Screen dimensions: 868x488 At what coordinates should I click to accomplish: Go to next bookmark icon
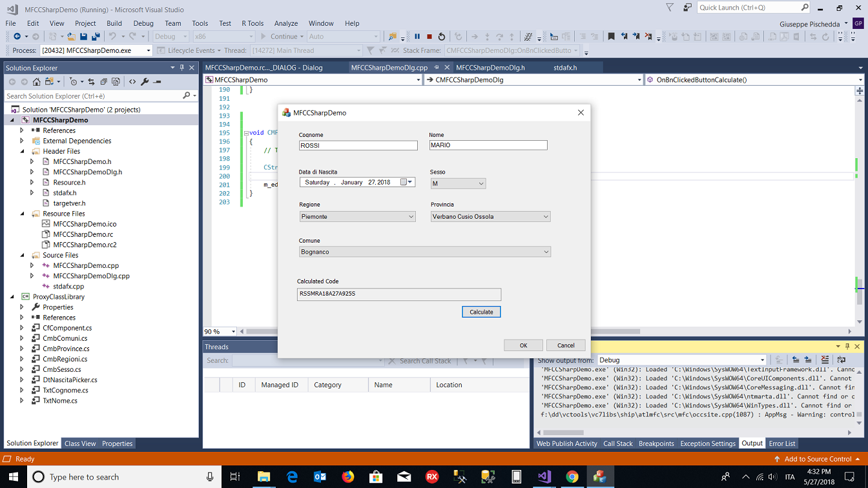tap(636, 37)
